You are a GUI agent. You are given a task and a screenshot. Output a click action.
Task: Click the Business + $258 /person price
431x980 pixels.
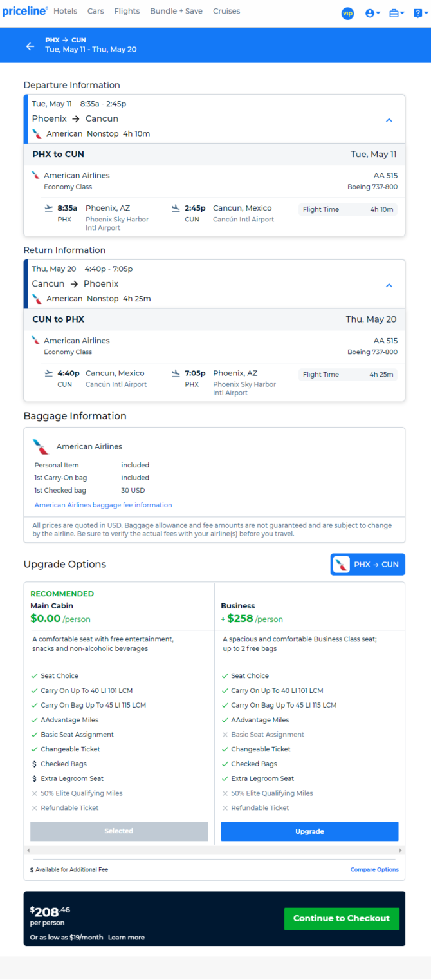[x=252, y=619]
